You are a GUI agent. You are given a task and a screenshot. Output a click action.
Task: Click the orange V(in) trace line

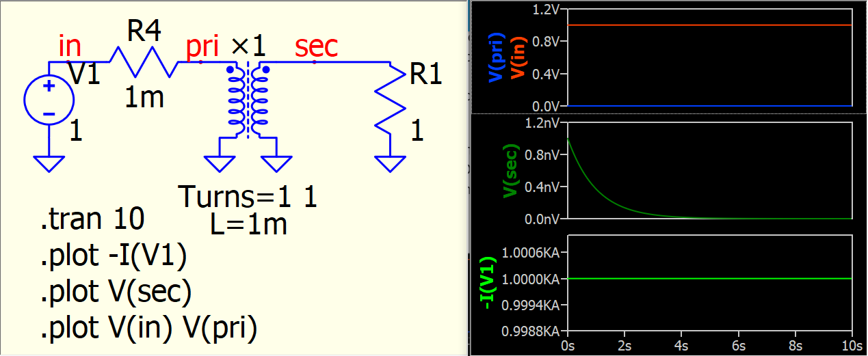709,25
